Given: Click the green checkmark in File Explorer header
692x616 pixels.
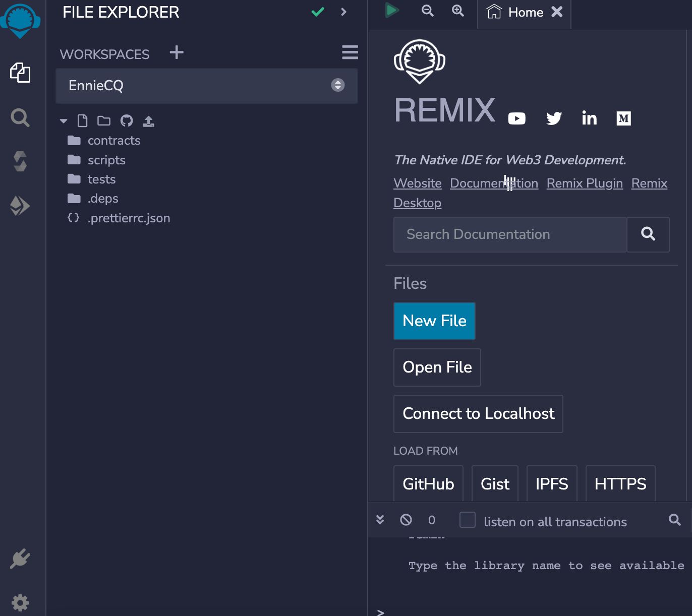Looking at the screenshot, I should (x=318, y=12).
